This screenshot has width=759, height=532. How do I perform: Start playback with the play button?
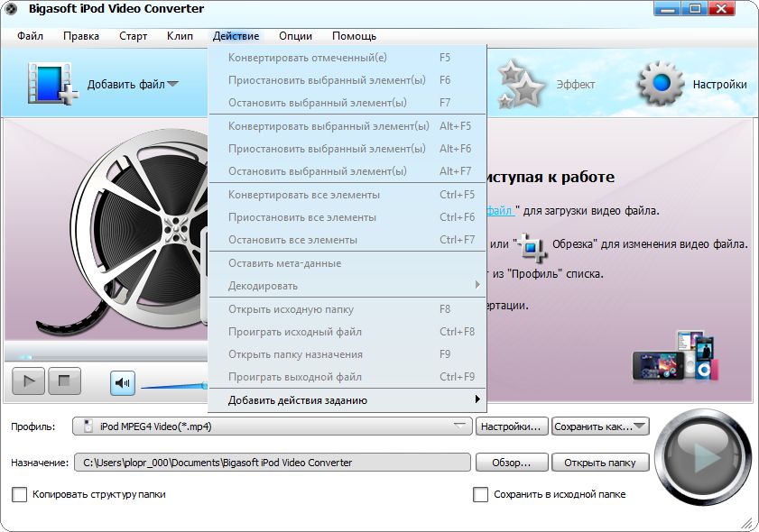pos(29,381)
